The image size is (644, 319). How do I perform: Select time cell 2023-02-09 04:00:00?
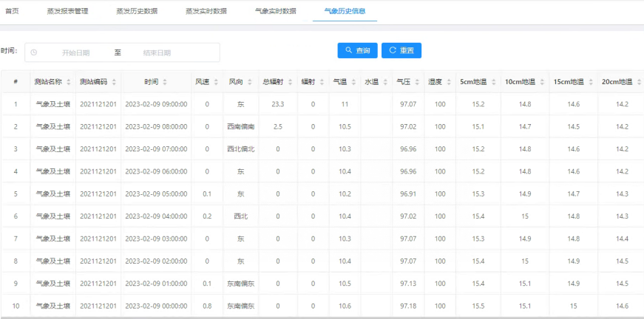coord(156,216)
